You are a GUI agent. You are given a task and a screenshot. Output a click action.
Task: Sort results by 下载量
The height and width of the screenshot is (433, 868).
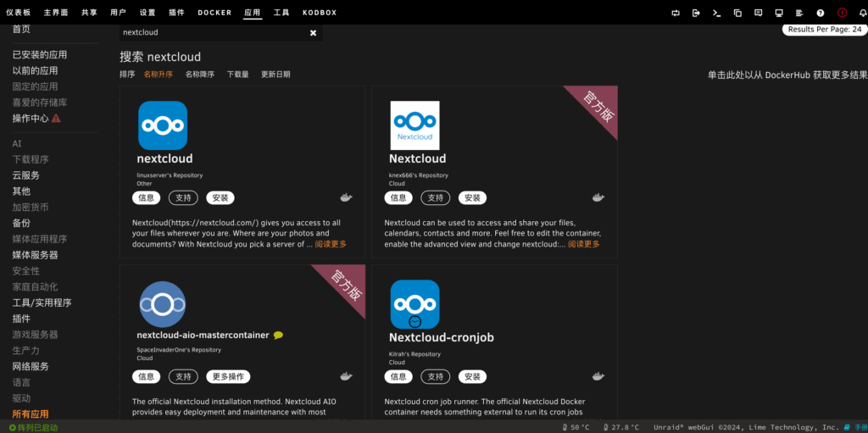pyautogui.click(x=237, y=75)
